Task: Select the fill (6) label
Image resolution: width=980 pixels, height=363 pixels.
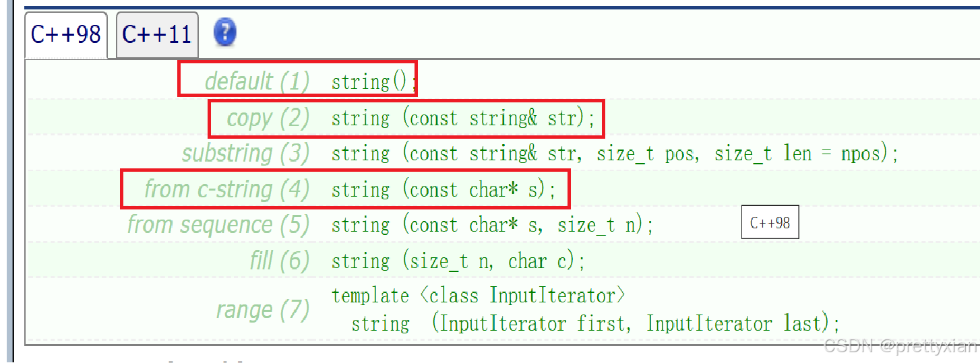Action: tap(280, 261)
